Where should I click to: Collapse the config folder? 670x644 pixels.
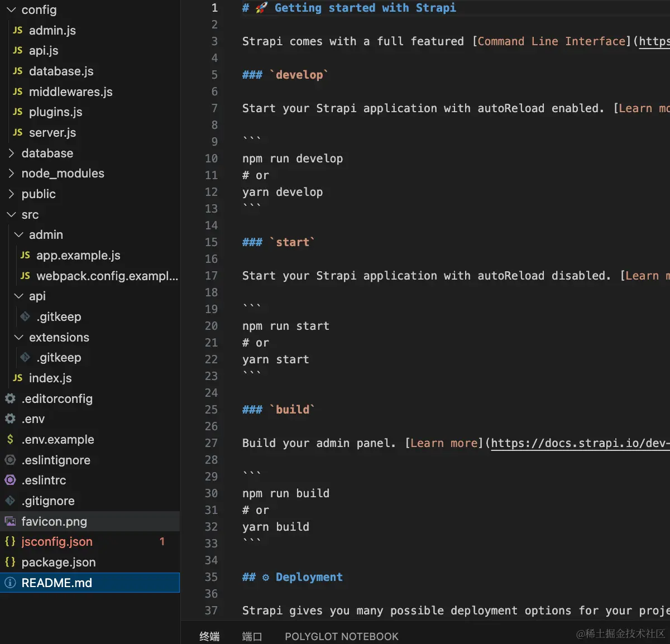click(11, 10)
